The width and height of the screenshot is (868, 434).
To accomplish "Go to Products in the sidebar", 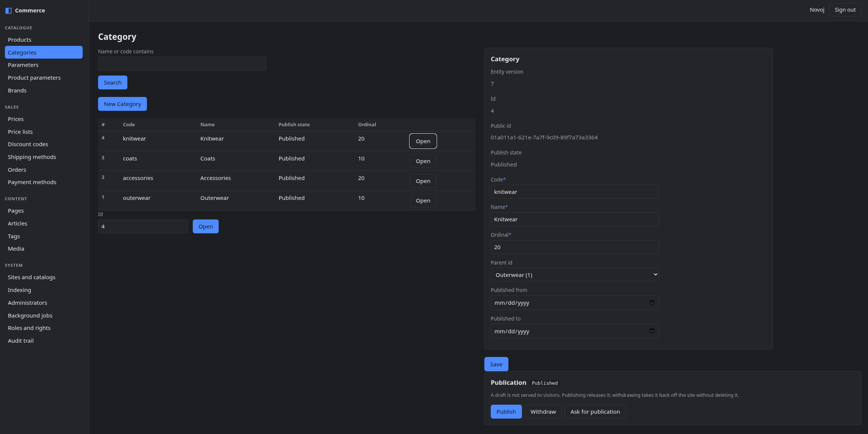I will [x=44, y=39].
